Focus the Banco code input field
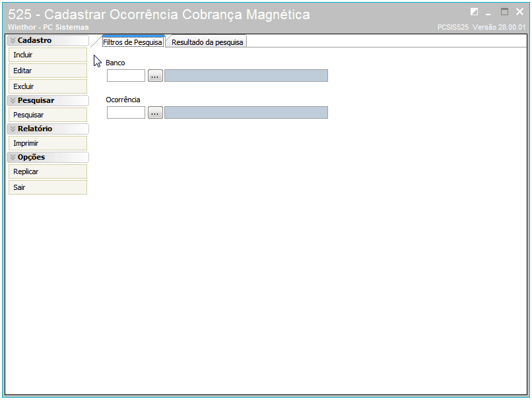The width and height of the screenshot is (532, 401). [x=126, y=76]
